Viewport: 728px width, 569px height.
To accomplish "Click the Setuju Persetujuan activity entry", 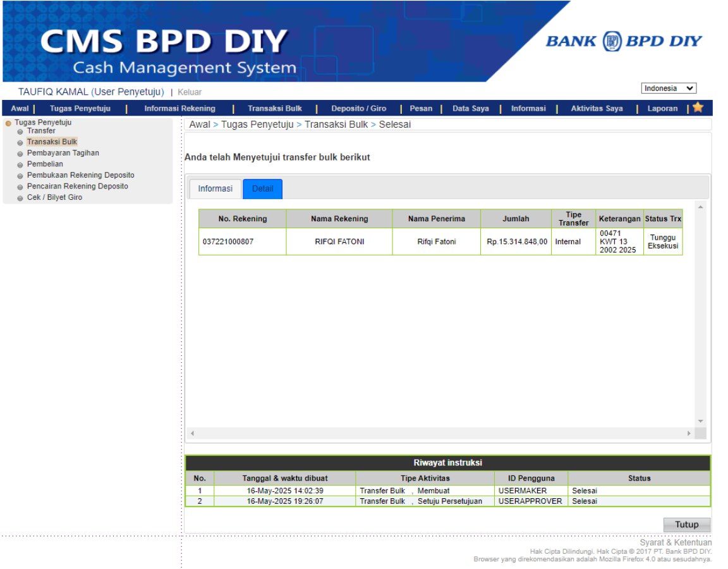I will point(449,501).
